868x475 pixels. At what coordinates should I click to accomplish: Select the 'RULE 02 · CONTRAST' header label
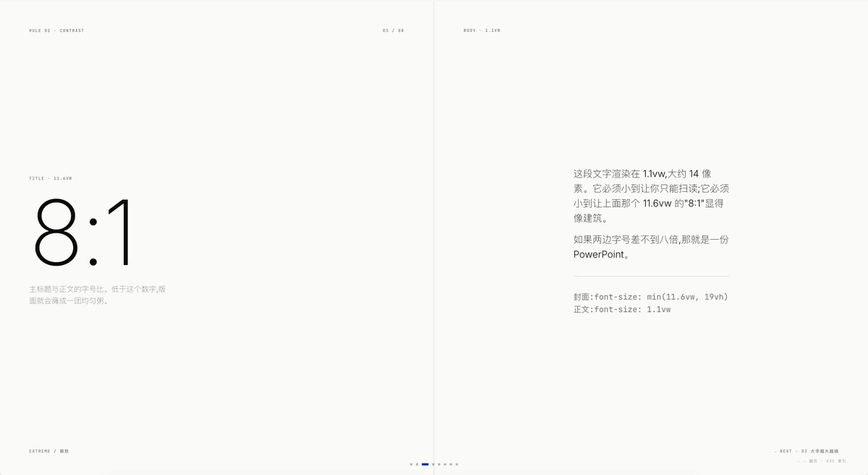pos(56,30)
